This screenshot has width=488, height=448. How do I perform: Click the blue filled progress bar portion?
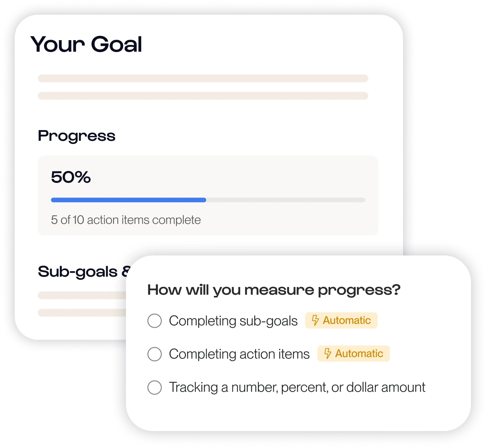pyautogui.click(x=128, y=200)
